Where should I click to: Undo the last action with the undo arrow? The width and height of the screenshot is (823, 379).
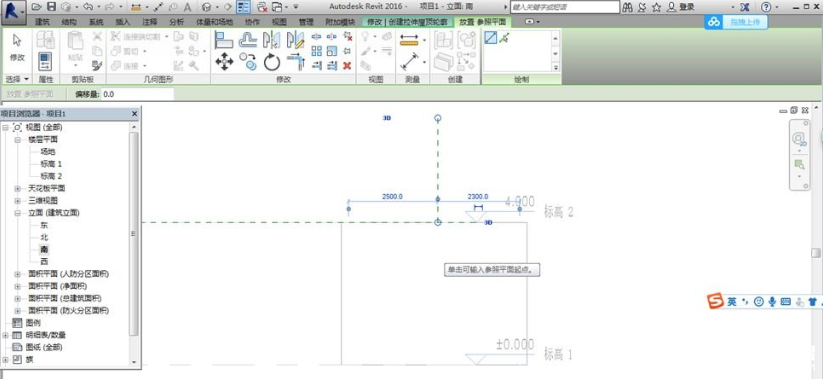(87, 7)
